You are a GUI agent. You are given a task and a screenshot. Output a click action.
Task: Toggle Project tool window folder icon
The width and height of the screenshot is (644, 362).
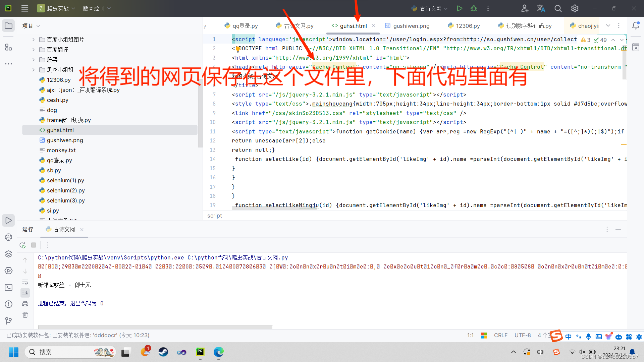tap(9, 26)
